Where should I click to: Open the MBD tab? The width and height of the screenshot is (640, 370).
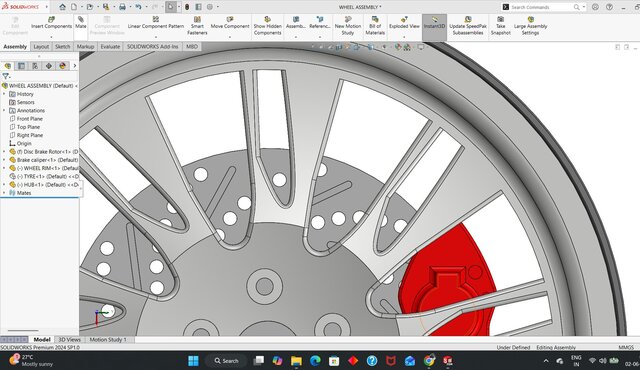pos(192,47)
